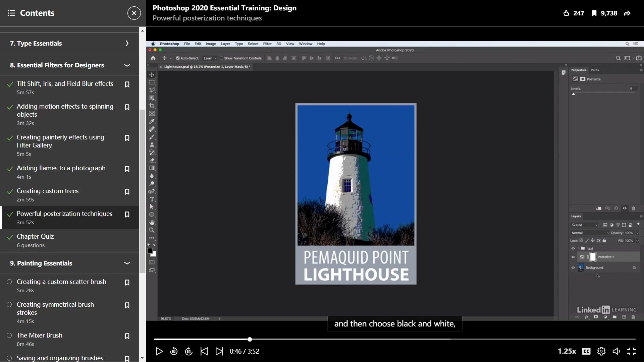Exit fullscreen mode
Viewport: 644px width, 362px height.
(632, 351)
